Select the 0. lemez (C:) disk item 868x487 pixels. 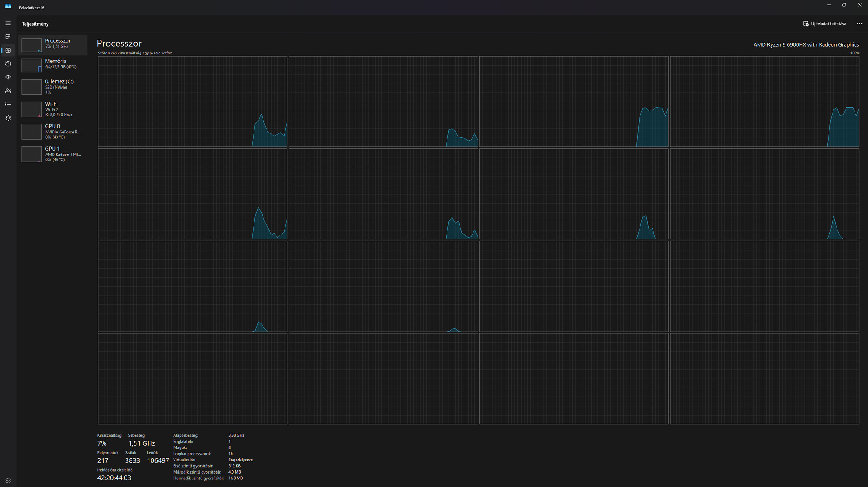coord(53,87)
